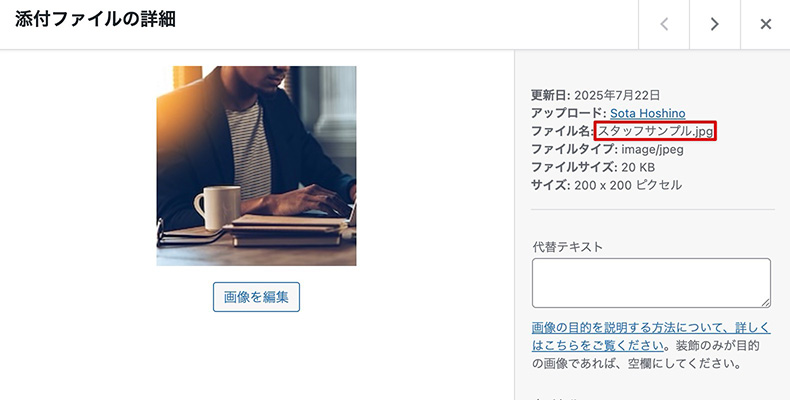
Task: Click the staff sample image preview
Action: click(x=256, y=166)
